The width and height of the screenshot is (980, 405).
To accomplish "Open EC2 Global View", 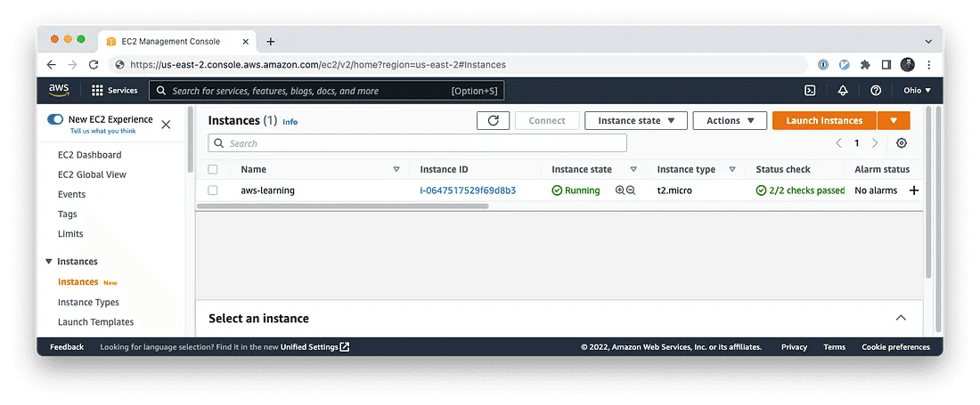I will tap(92, 174).
